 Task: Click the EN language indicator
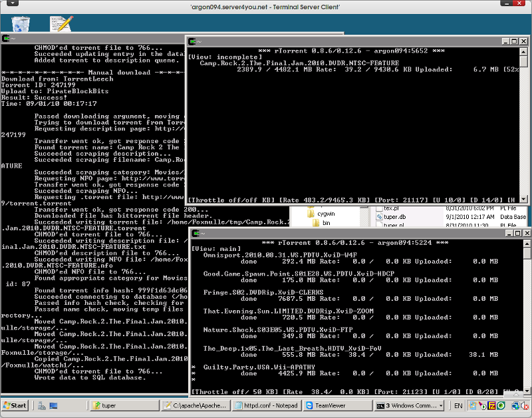click(x=458, y=405)
